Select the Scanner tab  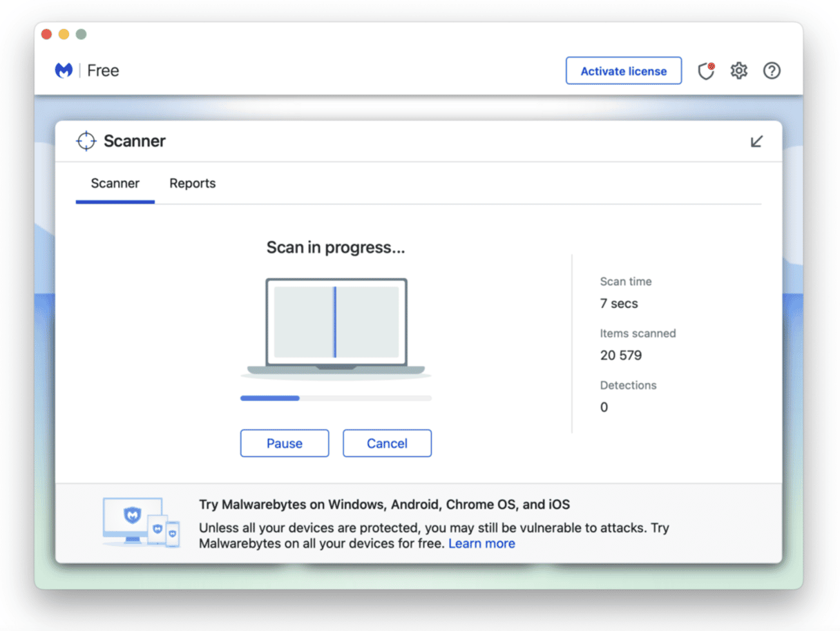(115, 183)
